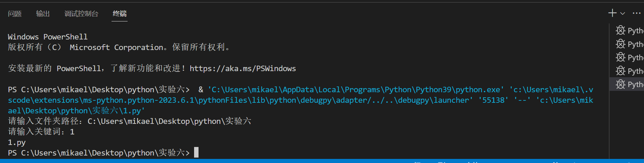Select the 调试控制台 tab
The width and height of the screenshot is (644, 163).
pos(81,14)
